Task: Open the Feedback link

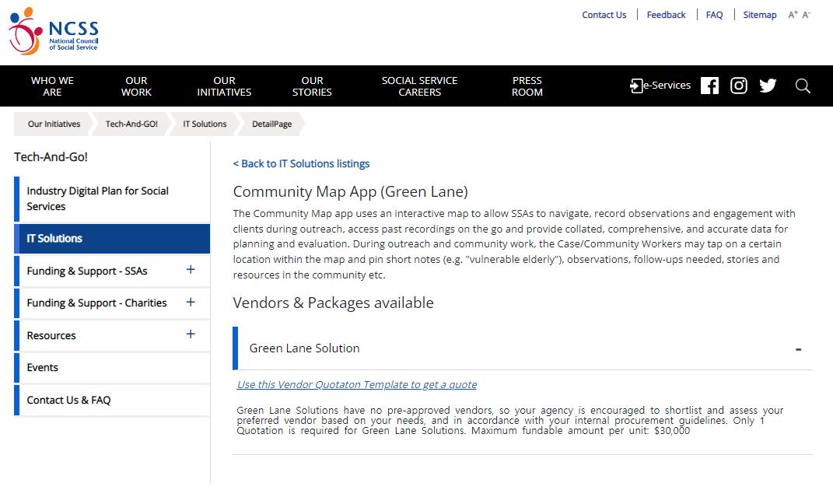Action: 667,15
